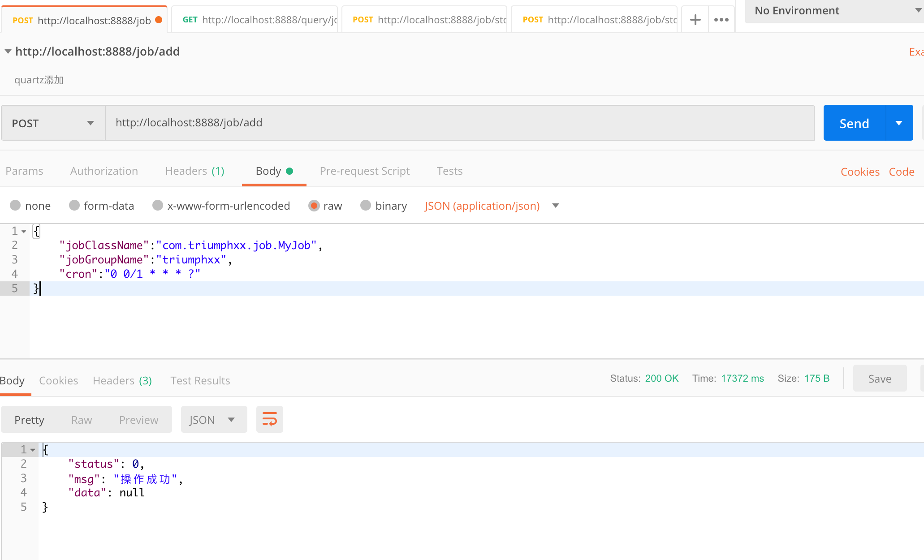Switch to first POST job request tab

pos(84,20)
